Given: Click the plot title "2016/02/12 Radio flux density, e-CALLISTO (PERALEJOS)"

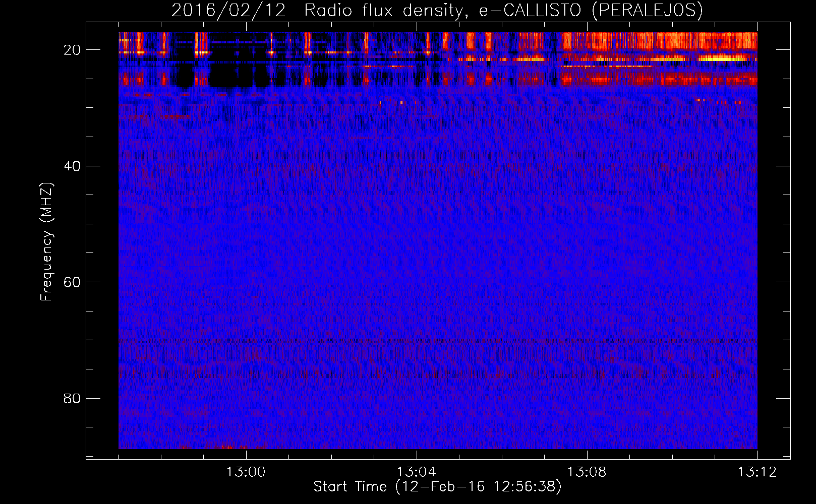Looking at the screenshot, I should point(437,10).
